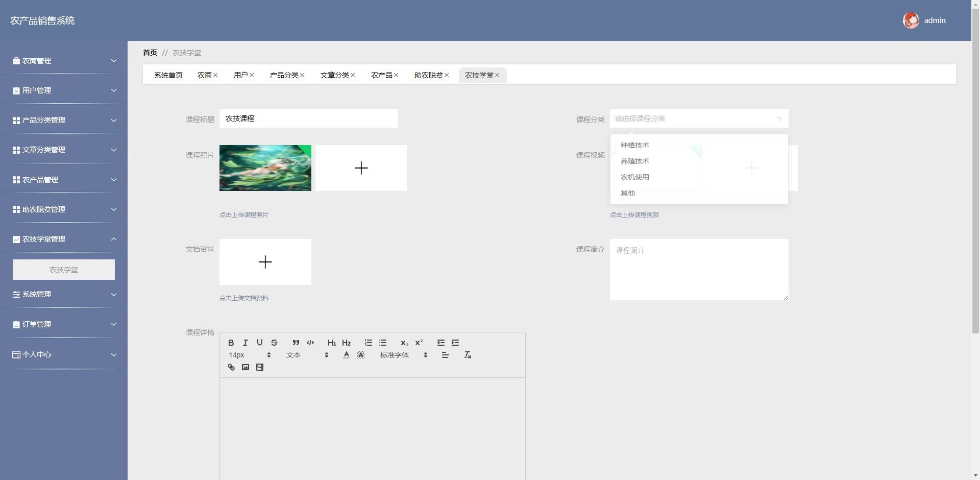Toggle bold formatting in editor

click(231, 343)
